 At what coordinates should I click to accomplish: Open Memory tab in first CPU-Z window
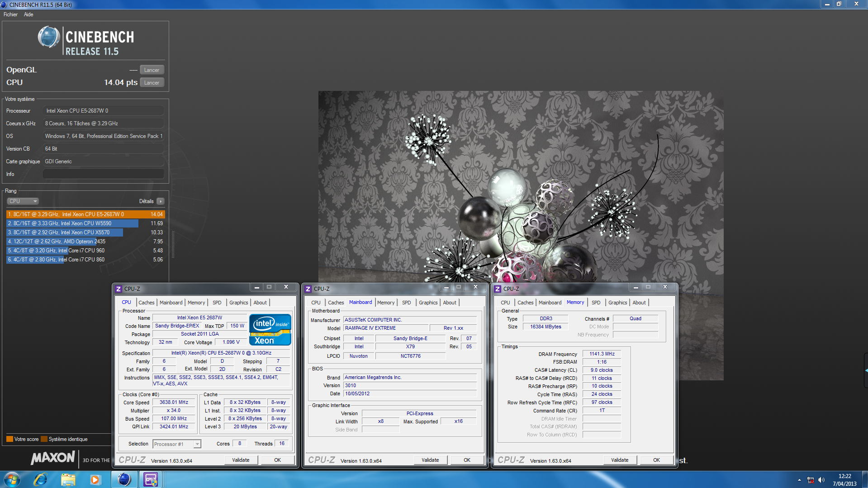coord(196,303)
